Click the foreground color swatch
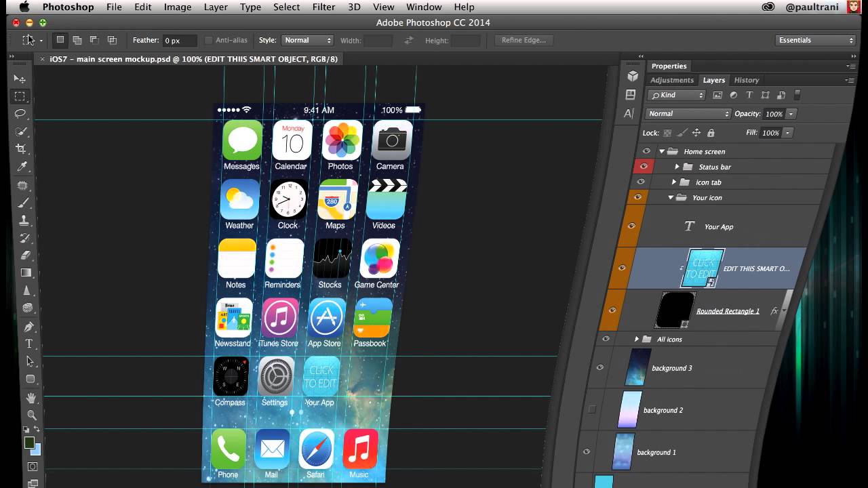 pyautogui.click(x=29, y=443)
